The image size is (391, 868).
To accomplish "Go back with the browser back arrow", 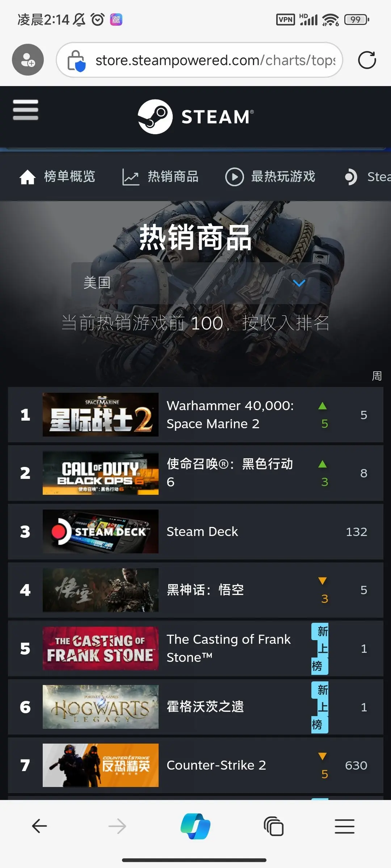I will tap(39, 826).
